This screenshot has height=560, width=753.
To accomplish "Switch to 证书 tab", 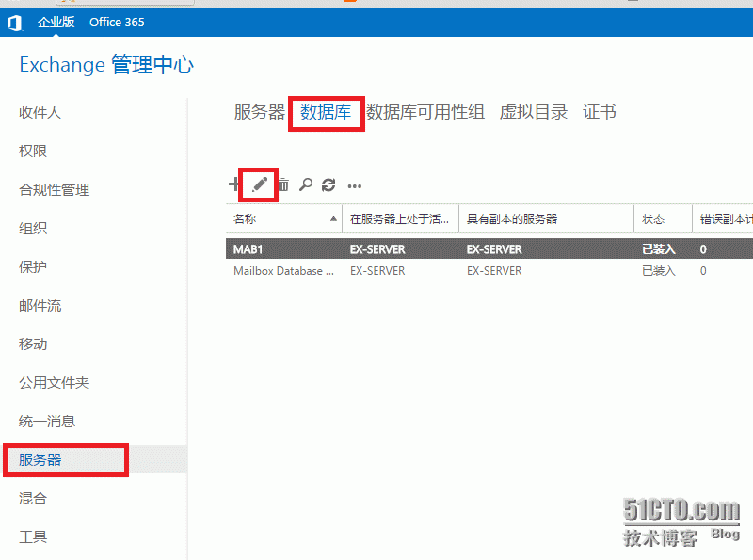I will tap(599, 112).
